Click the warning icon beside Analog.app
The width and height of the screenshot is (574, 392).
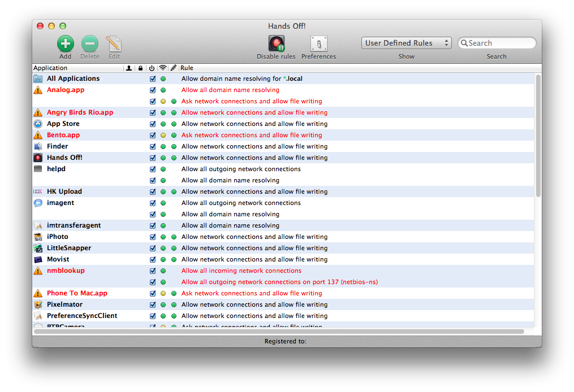pyautogui.click(x=38, y=90)
